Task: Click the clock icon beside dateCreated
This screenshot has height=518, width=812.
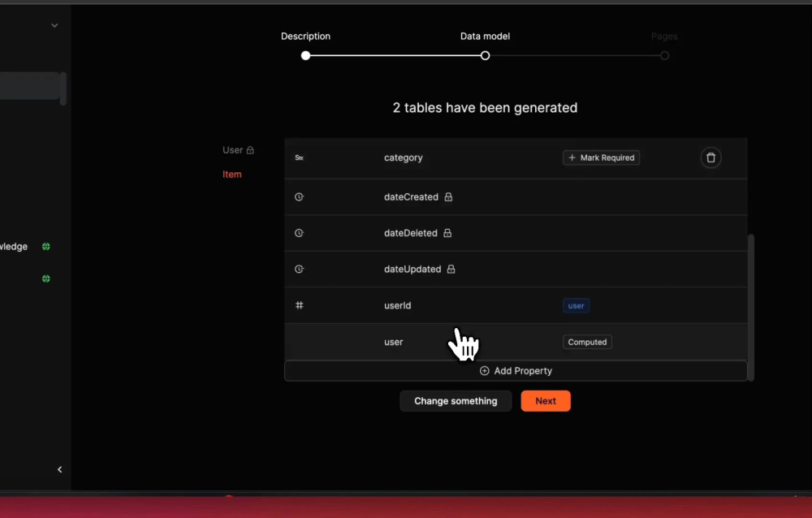Action: (300, 196)
